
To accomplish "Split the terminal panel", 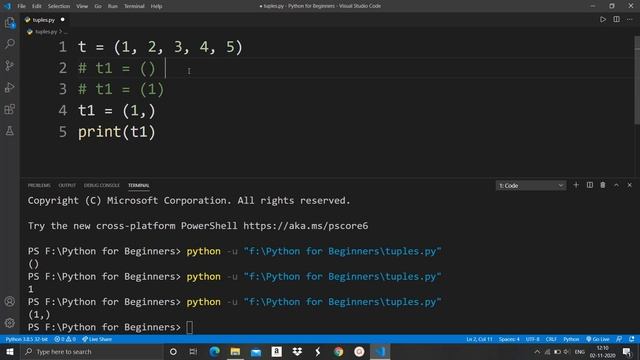I will pyautogui.click(x=590, y=185).
